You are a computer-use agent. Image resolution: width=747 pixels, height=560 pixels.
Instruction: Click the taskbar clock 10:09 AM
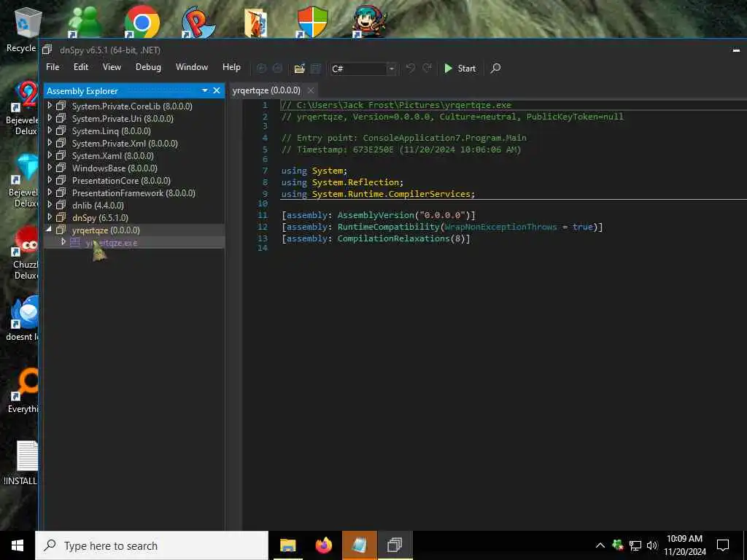tap(684, 539)
